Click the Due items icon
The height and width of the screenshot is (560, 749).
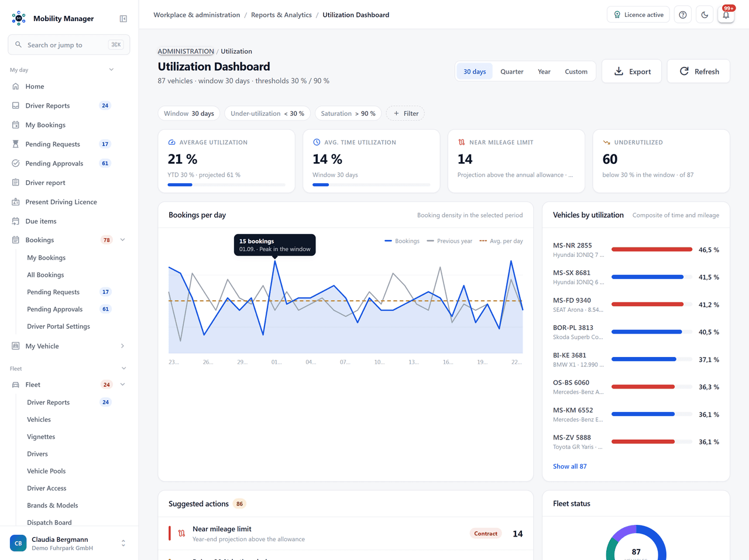(16, 222)
